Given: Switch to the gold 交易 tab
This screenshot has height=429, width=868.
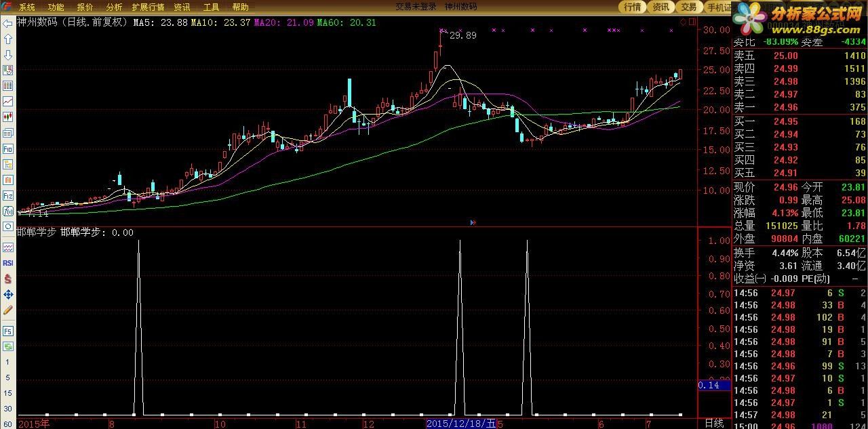Looking at the screenshot, I should 688,7.
